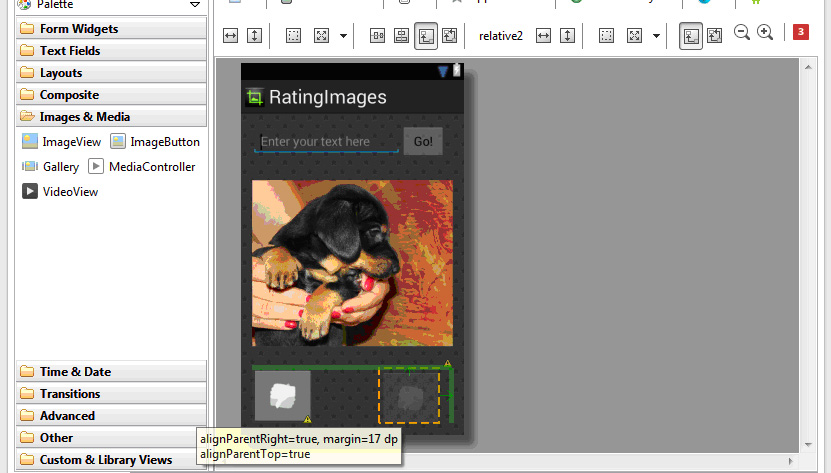Open the dropdown arrow left of relative2
The width and height of the screenshot is (831, 473).
pyautogui.click(x=343, y=36)
